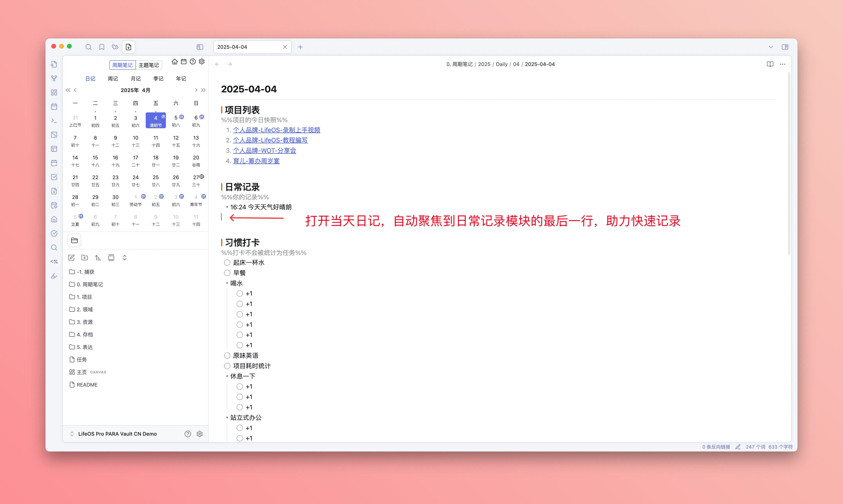Toggle reading view book icon
843x504 pixels.
(x=770, y=64)
